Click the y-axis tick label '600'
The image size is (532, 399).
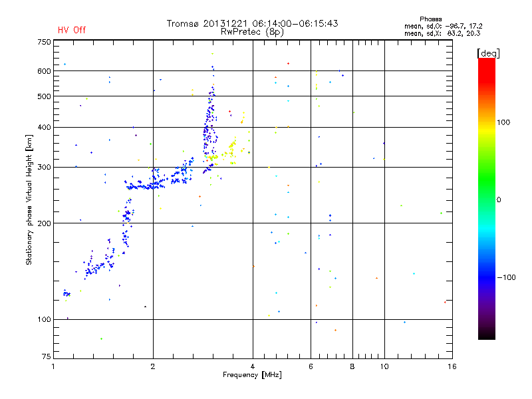click(x=44, y=71)
